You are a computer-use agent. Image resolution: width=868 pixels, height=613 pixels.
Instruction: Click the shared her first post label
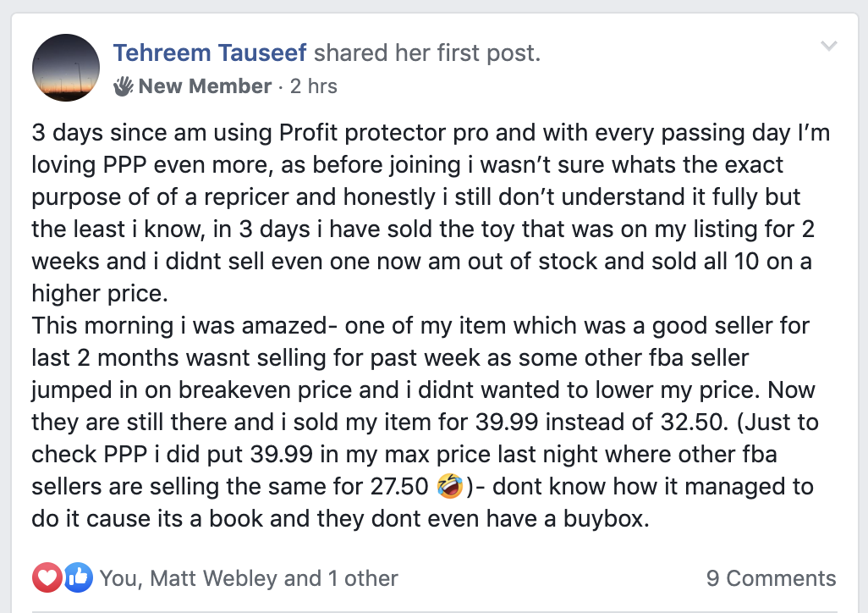pos(428,52)
